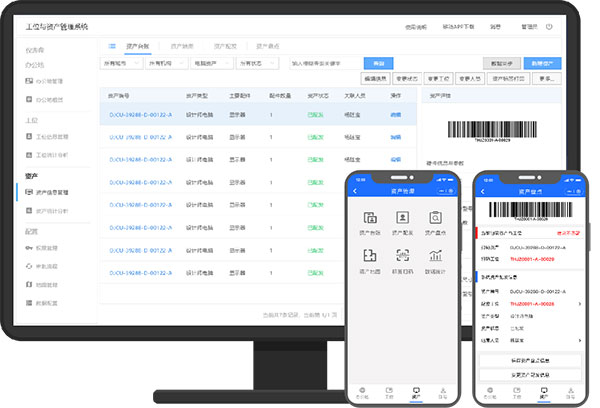The width and height of the screenshot is (600, 408).
Task: Click the 更多 button in action toolbar
Action: [549, 77]
